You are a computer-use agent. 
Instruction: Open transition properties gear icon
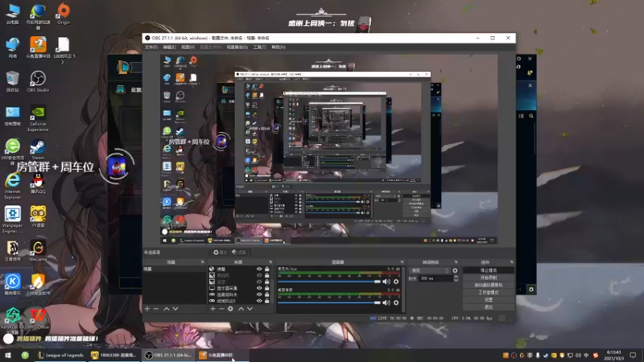click(455, 270)
